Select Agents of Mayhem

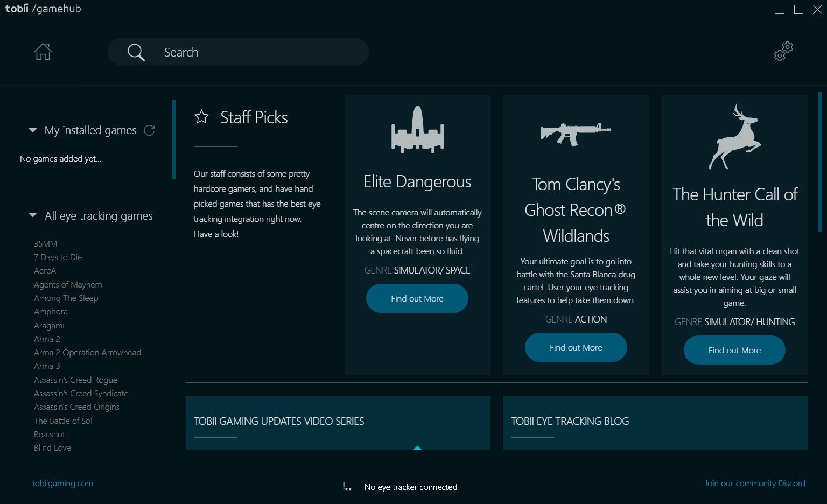pos(68,284)
